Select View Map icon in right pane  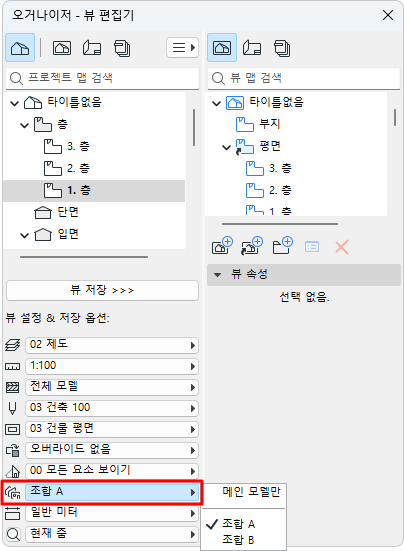(x=222, y=48)
